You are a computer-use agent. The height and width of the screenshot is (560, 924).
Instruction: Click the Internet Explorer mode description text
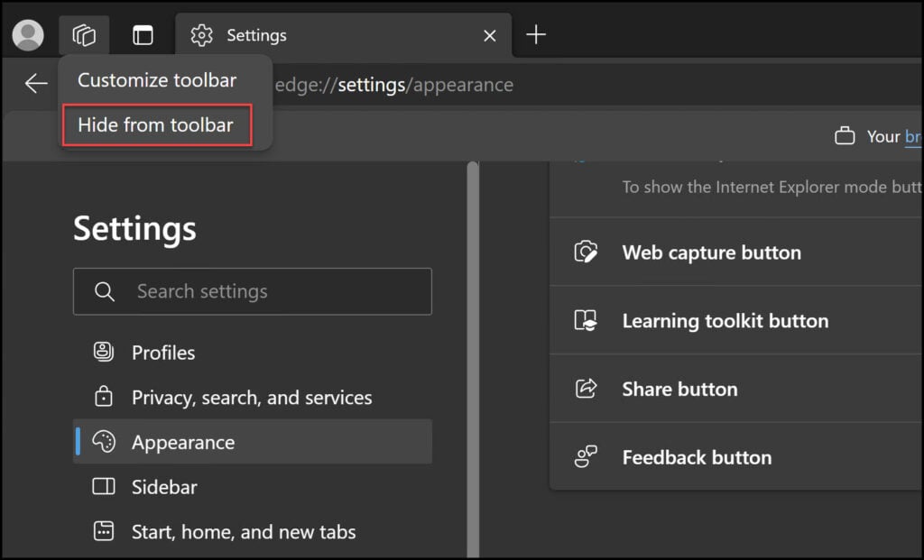coord(772,188)
